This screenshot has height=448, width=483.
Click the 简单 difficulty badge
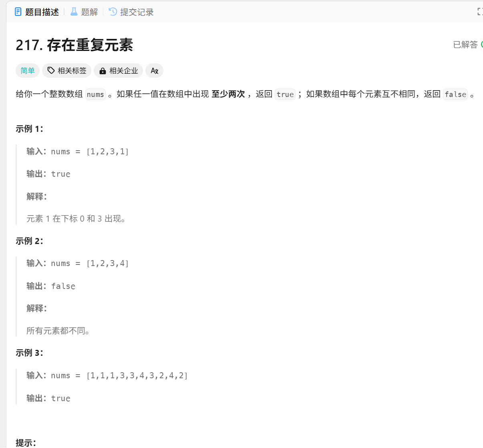point(28,71)
